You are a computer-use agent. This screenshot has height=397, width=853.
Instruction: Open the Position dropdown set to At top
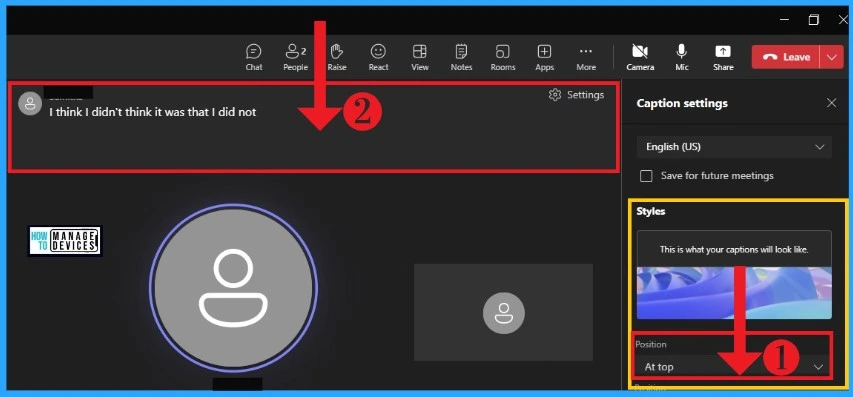[733, 367]
